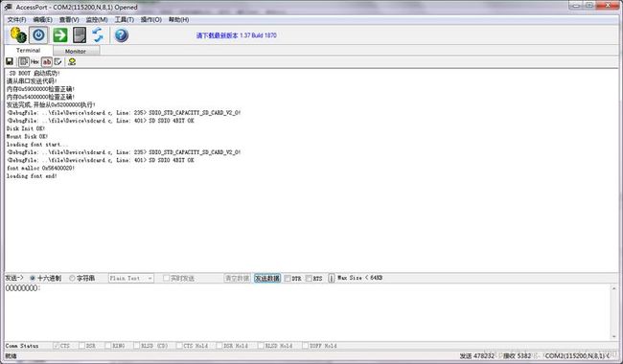Image resolution: width=623 pixels, height=364 pixels.
Task: Toggle the terminal text display icon
Action: click(x=23, y=61)
